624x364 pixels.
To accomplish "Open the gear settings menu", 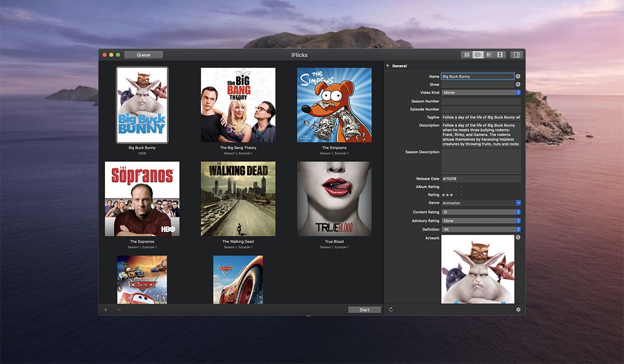I will coord(518,310).
